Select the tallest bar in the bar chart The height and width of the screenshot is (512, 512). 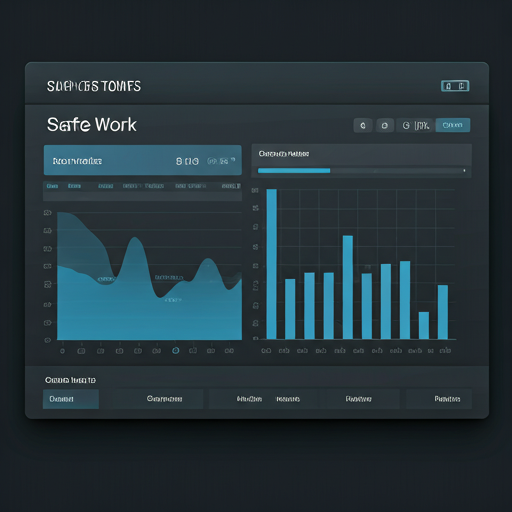(272, 264)
